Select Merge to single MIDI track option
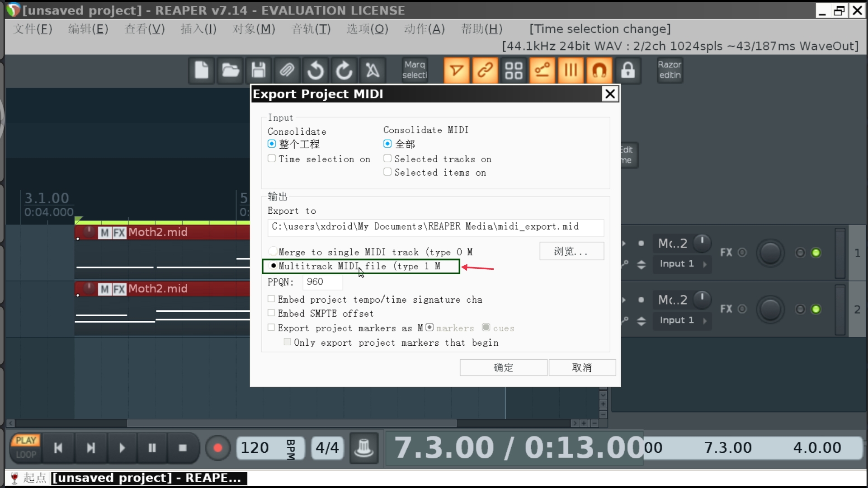The image size is (868, 488). click(273, 251)
